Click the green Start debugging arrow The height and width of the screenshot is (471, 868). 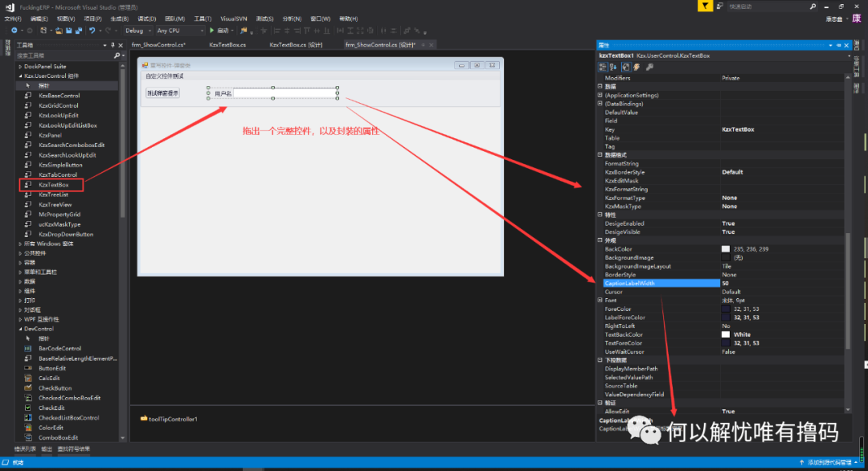pyautogui.click(x=211, y=31)
